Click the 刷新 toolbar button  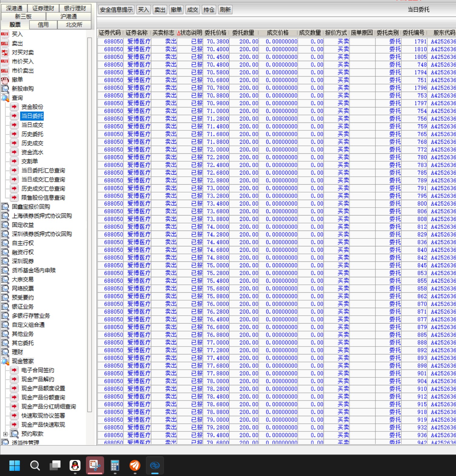point(225,10)
